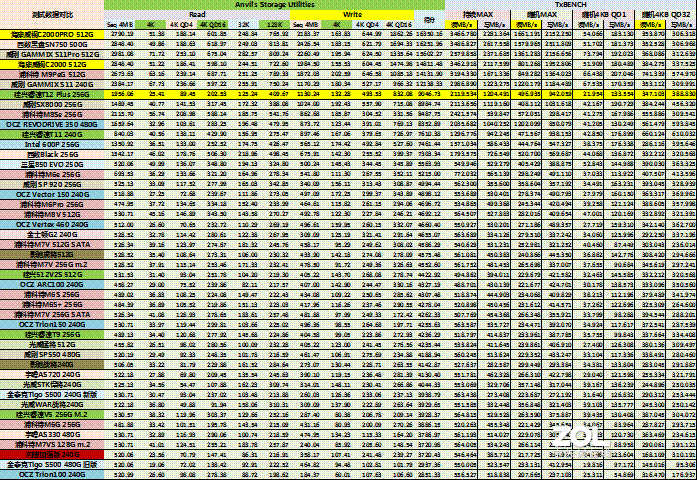This screenshot has width=698, height=481.
Task: Click 'Seq 4MB' header under Read
Action: [123, 23]
